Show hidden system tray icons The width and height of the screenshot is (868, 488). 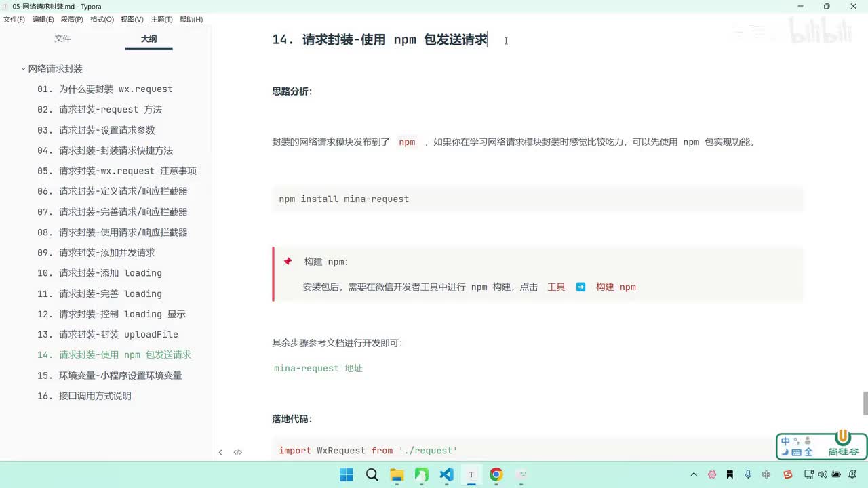point(694,474)
